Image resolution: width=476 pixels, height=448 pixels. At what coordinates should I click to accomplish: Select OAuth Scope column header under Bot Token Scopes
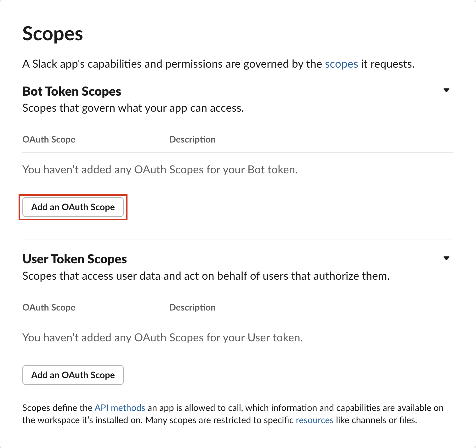pos(49,139)
